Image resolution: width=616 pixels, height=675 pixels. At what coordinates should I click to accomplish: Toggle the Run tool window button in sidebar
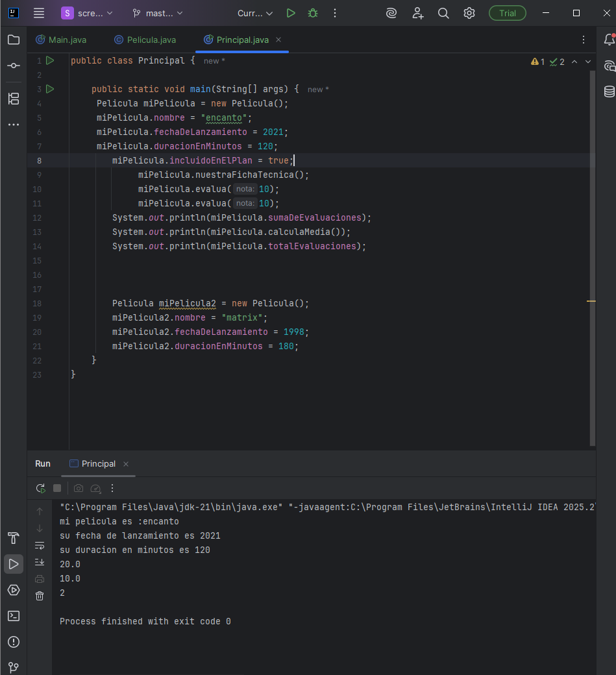(x=14, y=564)
